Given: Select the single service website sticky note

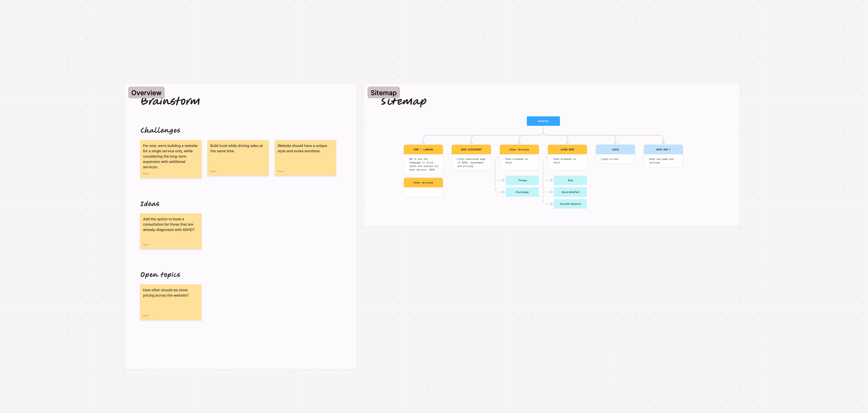Looking at the screenshot, I should pyautogui.click(x=171, y=159).
